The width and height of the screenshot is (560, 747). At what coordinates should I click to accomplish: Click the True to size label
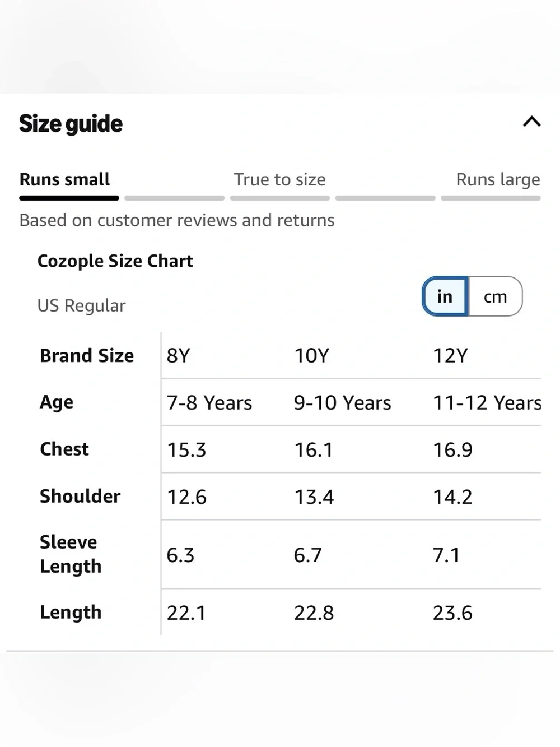(x=279, y=179)
